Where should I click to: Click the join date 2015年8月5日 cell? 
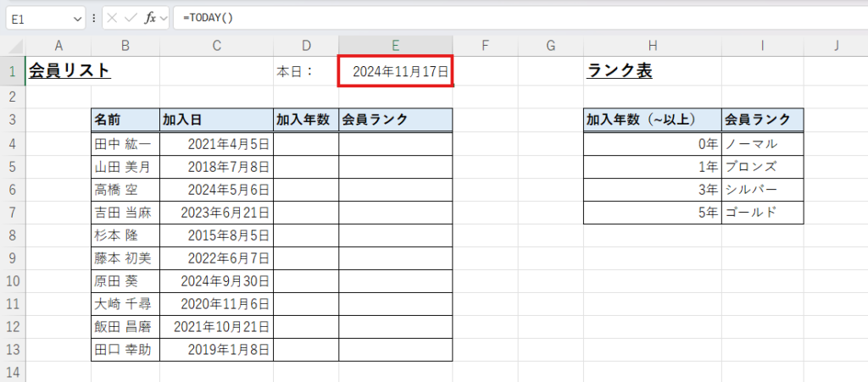point(216,235)
